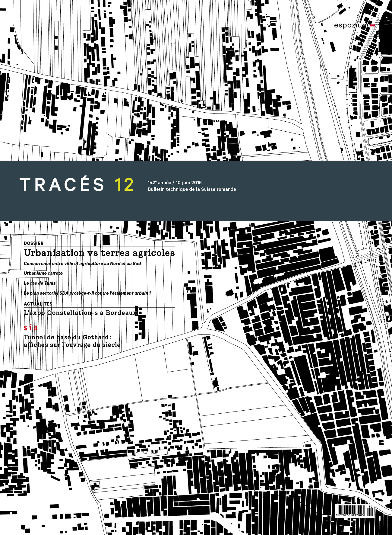Open 'Concurrence entre ville et agriculture' article

pyautogui.click(x=82, y=264)
